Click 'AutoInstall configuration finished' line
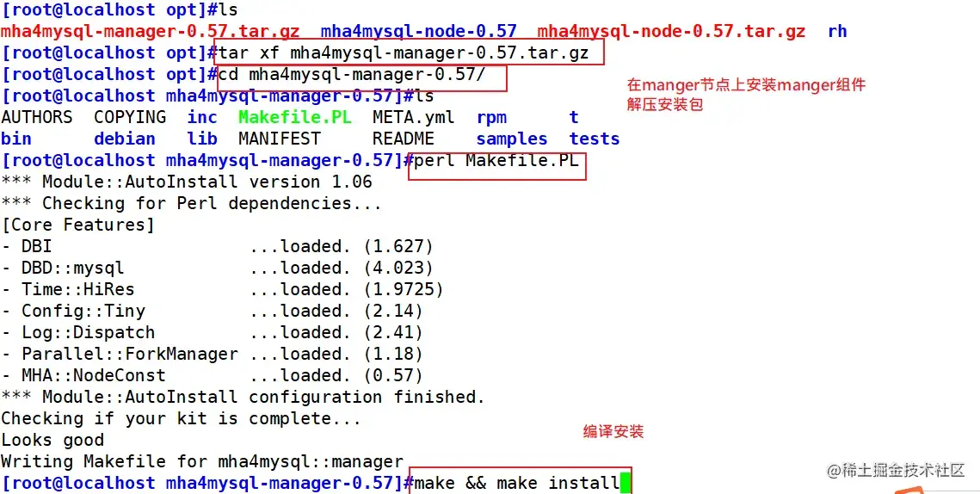Image resolution: width=980 pixels, height=494 pixels. (243, 397)
